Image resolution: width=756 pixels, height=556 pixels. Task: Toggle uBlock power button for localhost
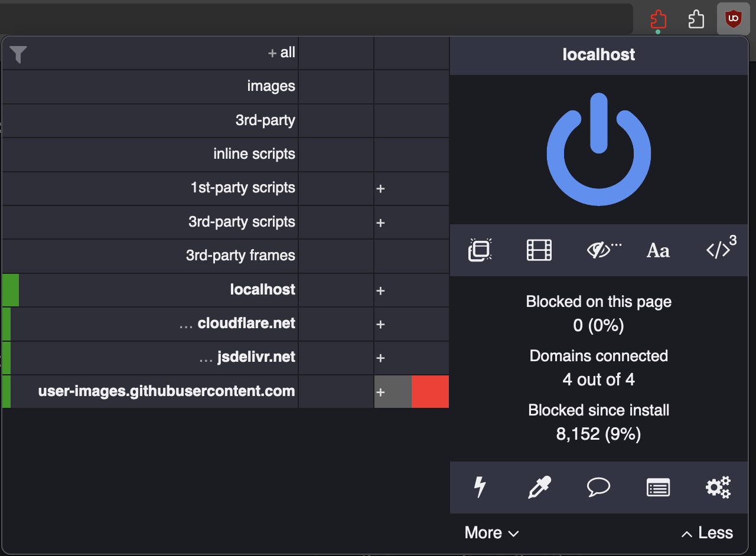click(x=598, y=149)
